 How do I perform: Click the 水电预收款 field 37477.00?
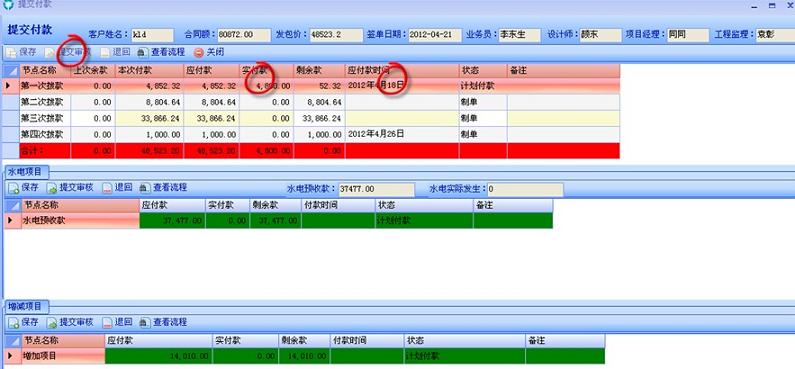coord(376,189)
